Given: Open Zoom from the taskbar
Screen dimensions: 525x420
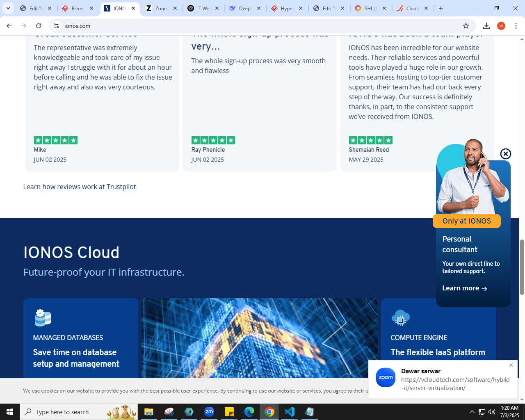Looking at the screenshot, I should 209,412.
